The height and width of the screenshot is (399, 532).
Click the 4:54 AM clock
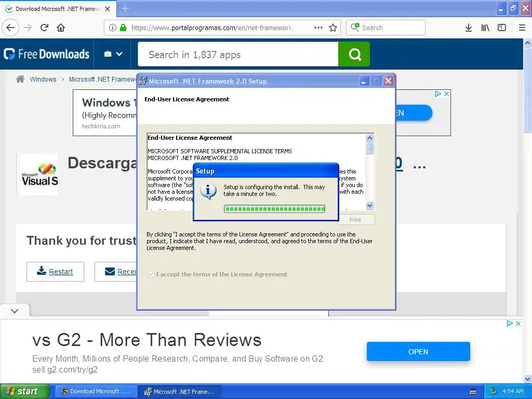tap(513, 392)
